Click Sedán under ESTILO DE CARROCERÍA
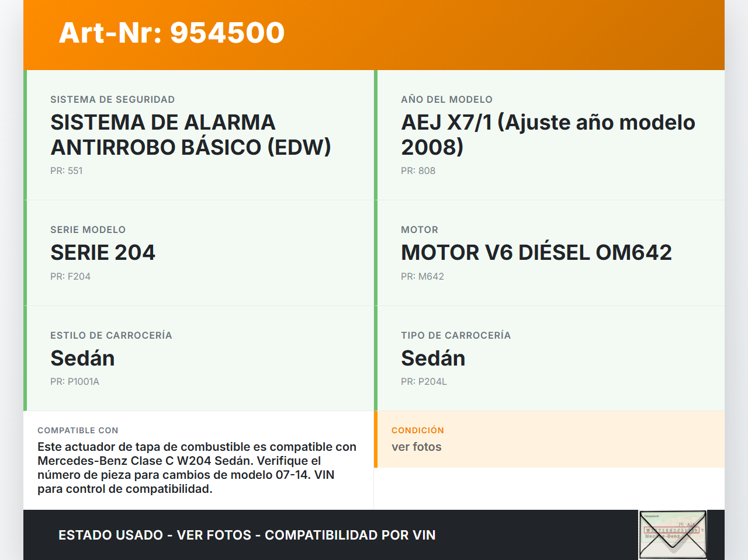This screenshot has width=748, height=560. [x=82, y=359]
